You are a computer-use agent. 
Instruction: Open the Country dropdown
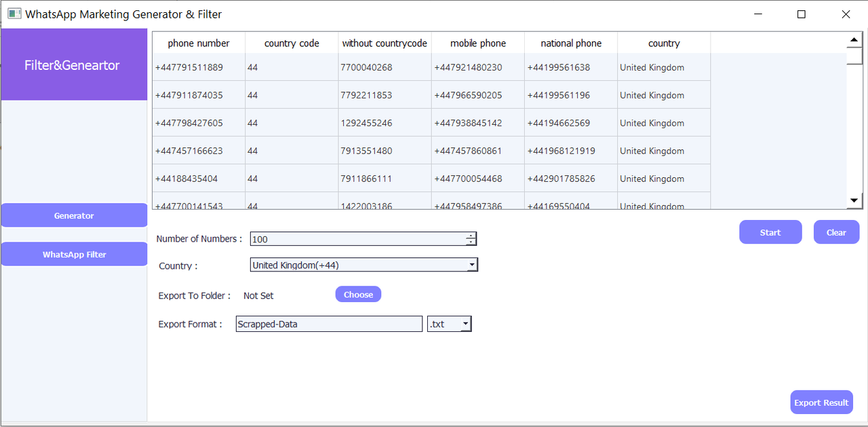[x=364, y=265]
